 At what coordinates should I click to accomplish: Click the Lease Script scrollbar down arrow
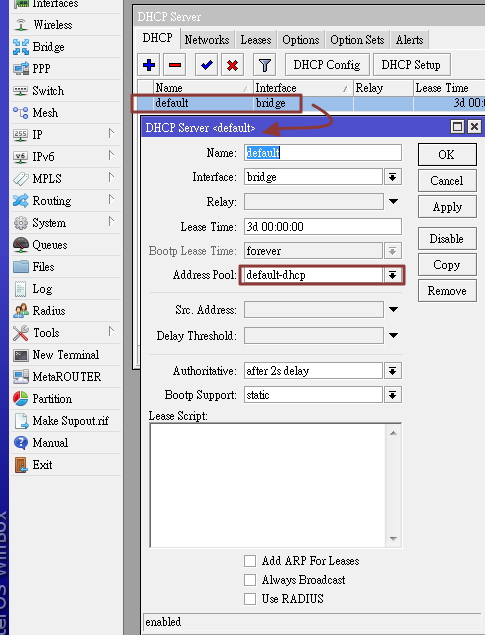click(x=393, y=538)
